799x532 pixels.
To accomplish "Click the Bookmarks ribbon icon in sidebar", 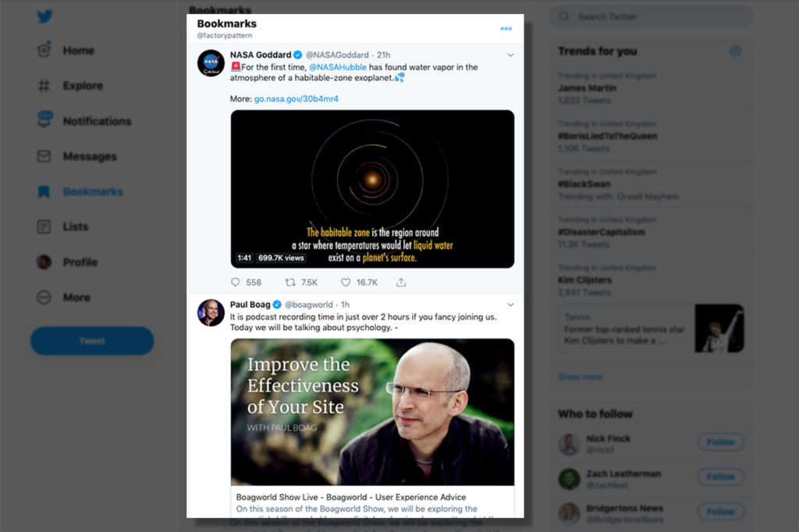I will pos(44,192).
